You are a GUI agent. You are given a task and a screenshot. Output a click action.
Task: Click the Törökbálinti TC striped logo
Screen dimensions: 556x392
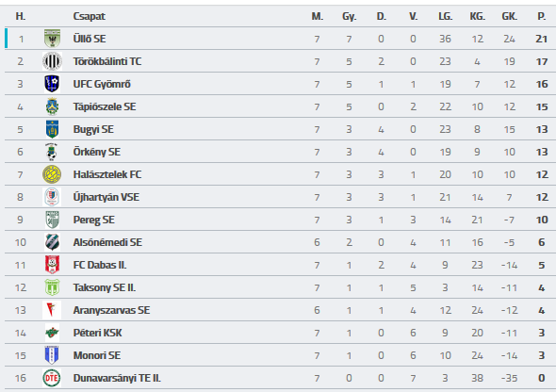point(52,61)
